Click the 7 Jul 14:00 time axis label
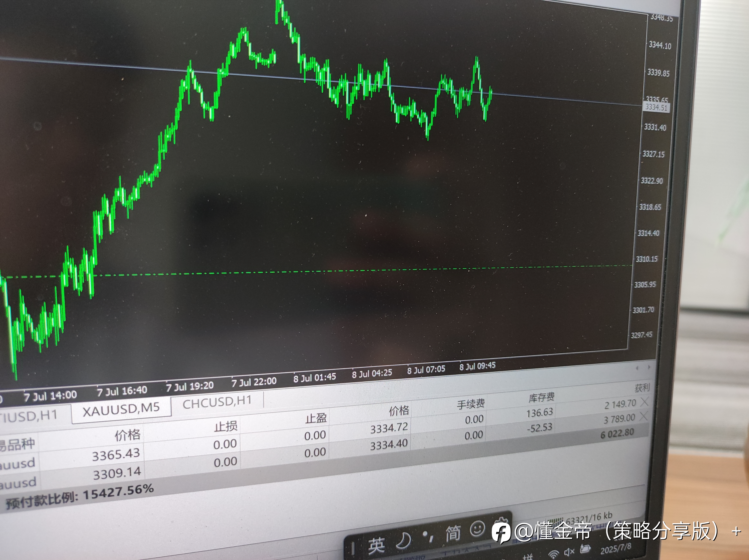The height and width of the screenshot is (560, 749). 51,395
